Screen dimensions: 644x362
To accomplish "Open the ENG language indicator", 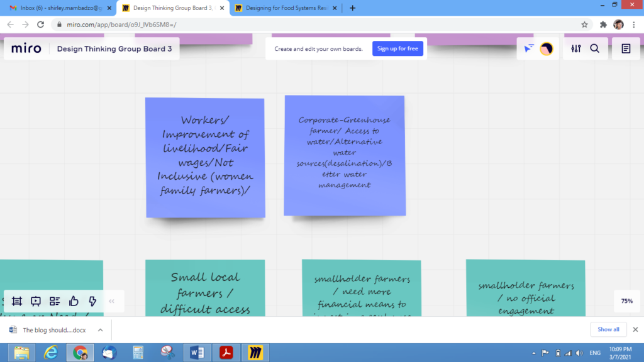I will [x=595, y=353].
